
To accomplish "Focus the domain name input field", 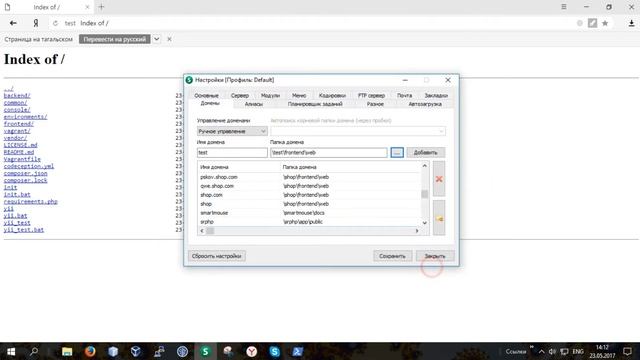I will pos(232,152).
